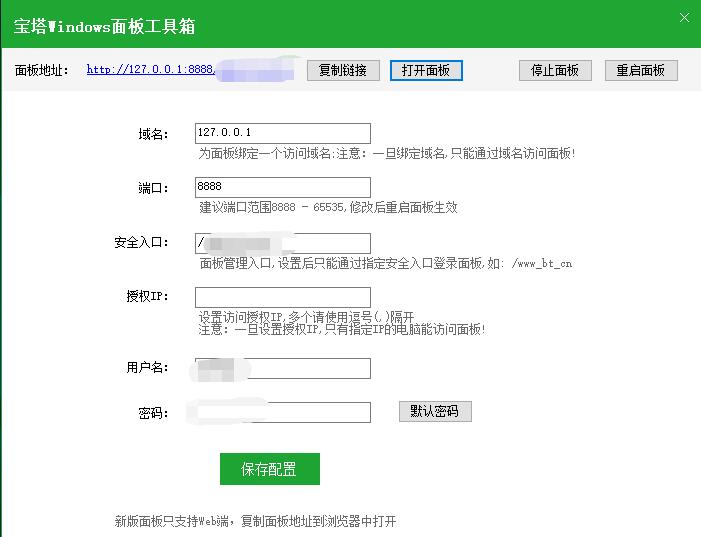This screenshot has width=701, height=537.
Task: Focus the 用户名 input field
Action: tap(283, 368)
